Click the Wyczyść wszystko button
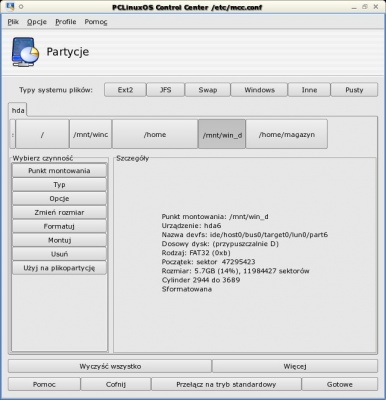The width and height of the screenshot is (386, 400). click(110, 366)
